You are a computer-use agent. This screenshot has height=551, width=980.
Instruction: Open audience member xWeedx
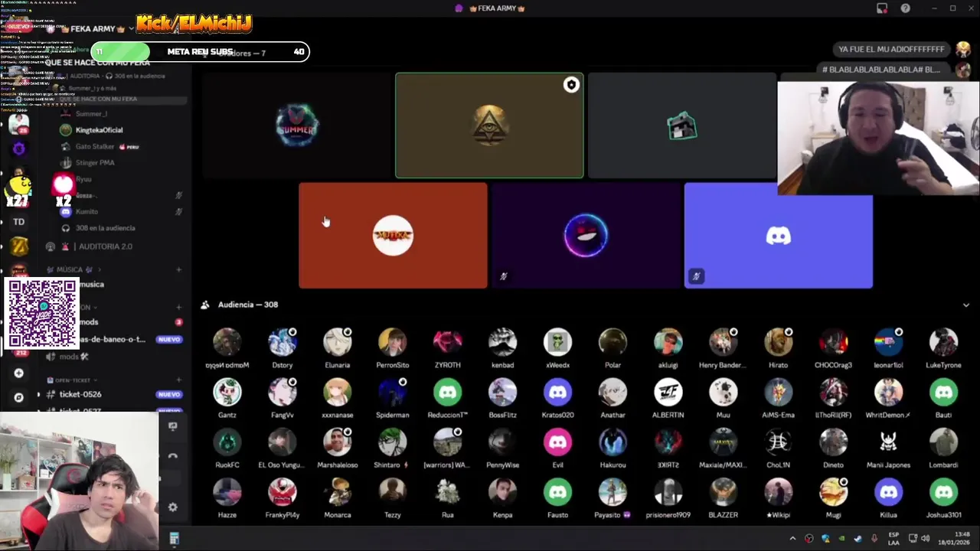[x=558, y=348]
